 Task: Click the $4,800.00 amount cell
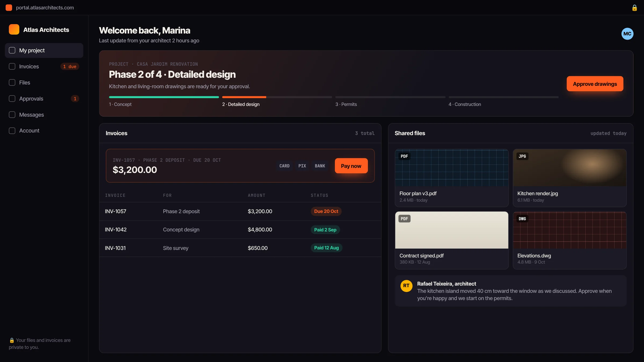[x=260, y=230]
